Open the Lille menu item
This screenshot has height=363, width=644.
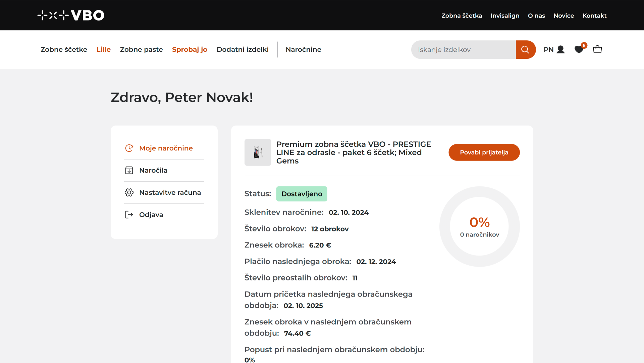coord(103,50)
